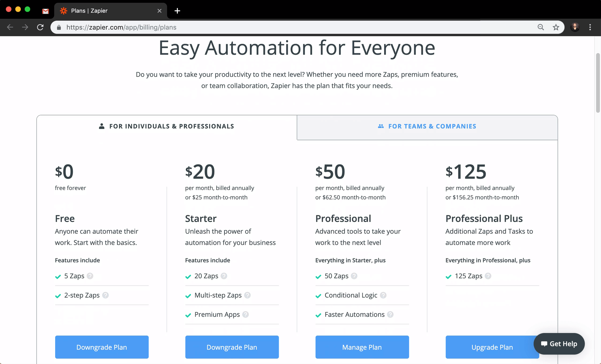Viewport: 601px width, 364px height.
Task: Click help icon next to Premium Apps
Action: point(246,314)
